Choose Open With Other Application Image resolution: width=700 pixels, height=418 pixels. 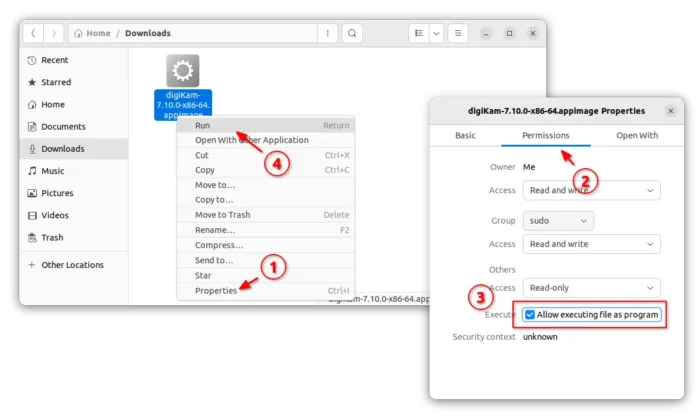[x=266, y=140]
